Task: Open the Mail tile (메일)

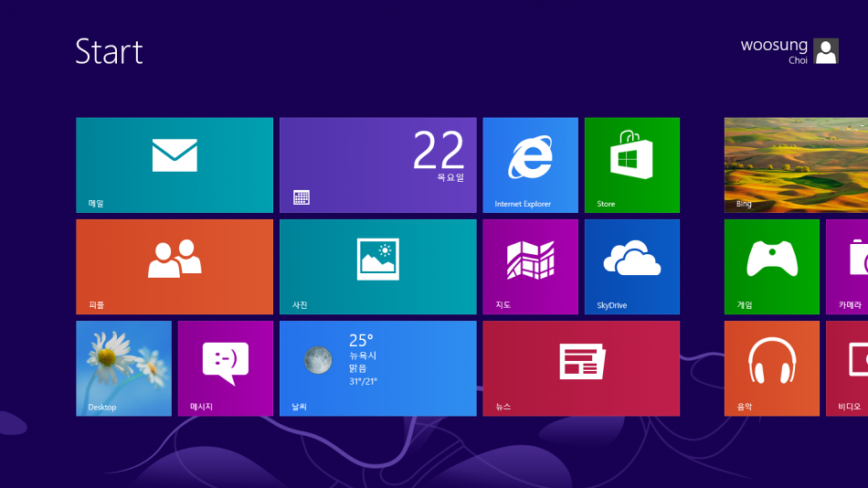Action: [175, 165]
